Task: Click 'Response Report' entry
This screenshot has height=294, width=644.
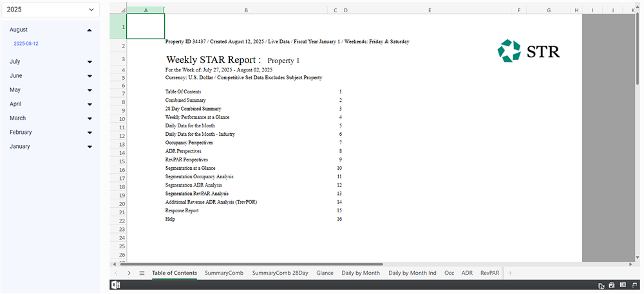Action: tap(182, 211)
